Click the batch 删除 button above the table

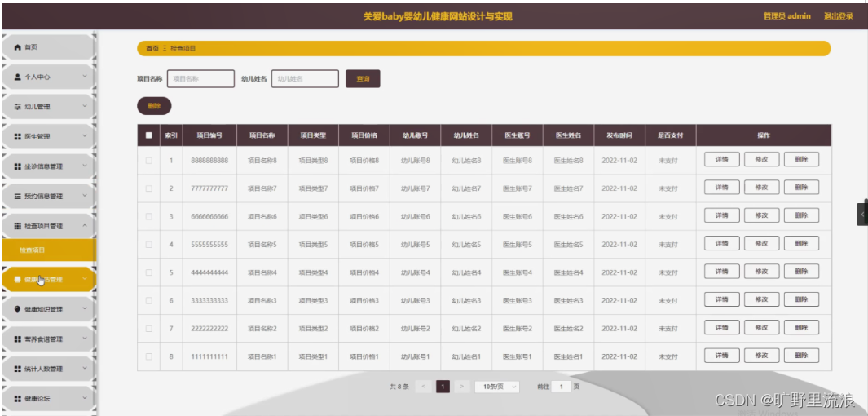[x=154, y=106]
